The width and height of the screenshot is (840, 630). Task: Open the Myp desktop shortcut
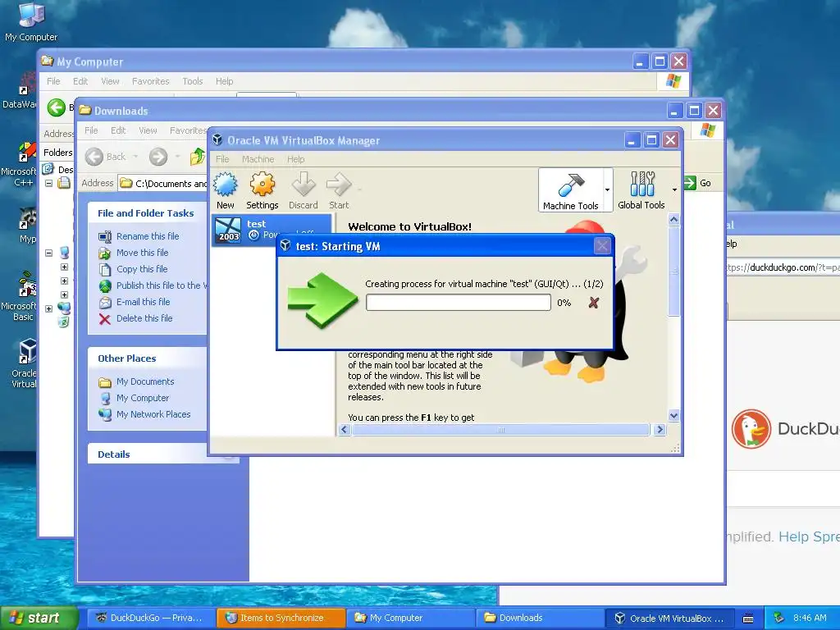27,226
